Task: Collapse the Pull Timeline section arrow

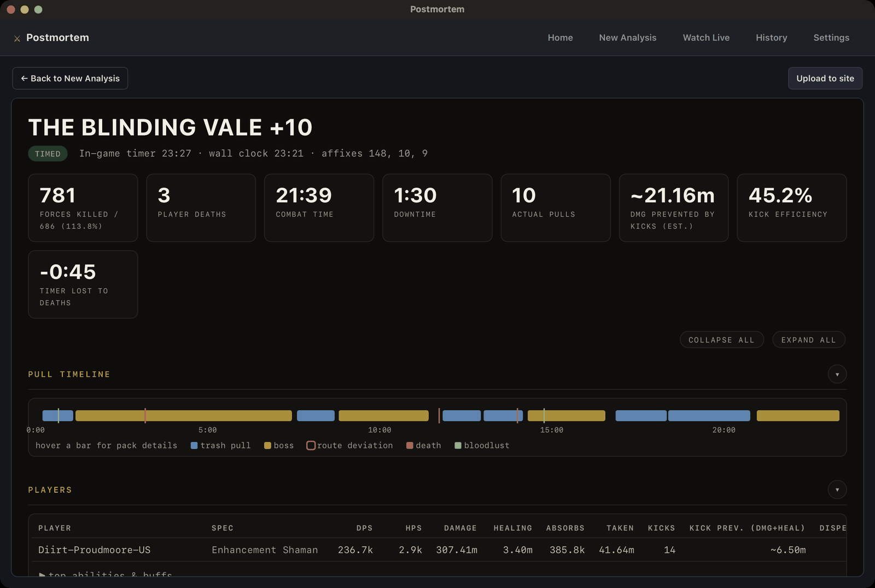Action: [x=837, y=374]
